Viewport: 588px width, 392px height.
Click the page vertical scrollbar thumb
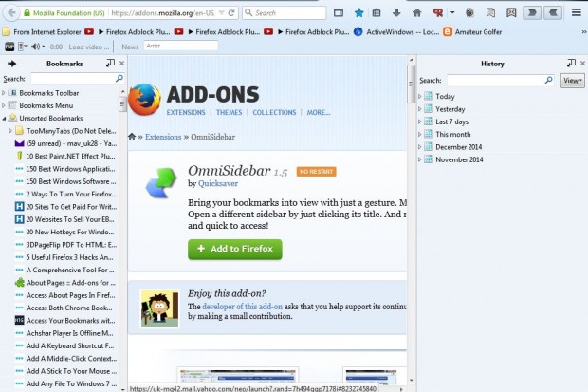coord(411,84)
